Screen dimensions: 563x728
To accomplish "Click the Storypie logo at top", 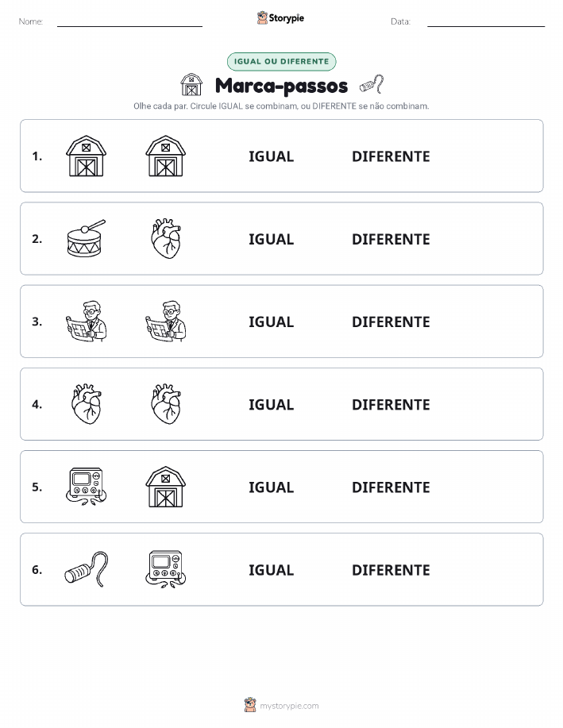I will [280, 18].
